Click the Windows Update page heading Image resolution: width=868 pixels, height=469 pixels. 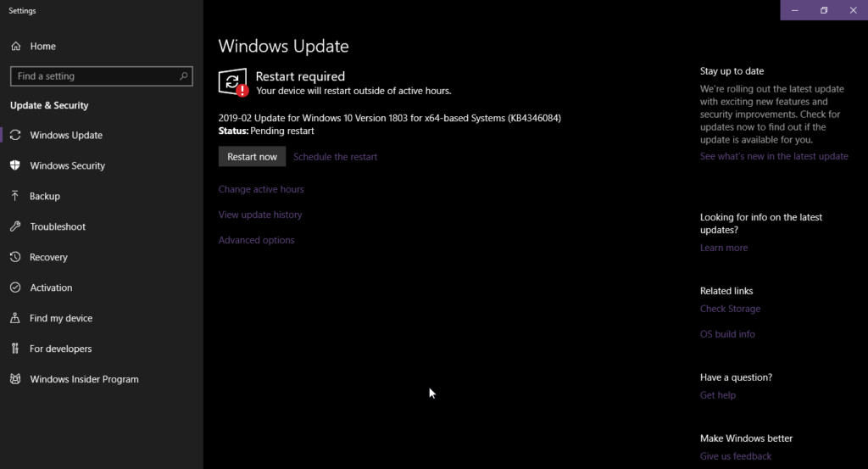pyautogui.click(x=283, y=46)
